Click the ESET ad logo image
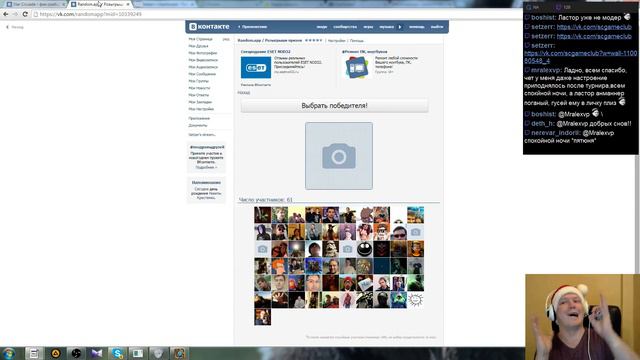This screenshot has height=360, width=640. click(256, 67)
